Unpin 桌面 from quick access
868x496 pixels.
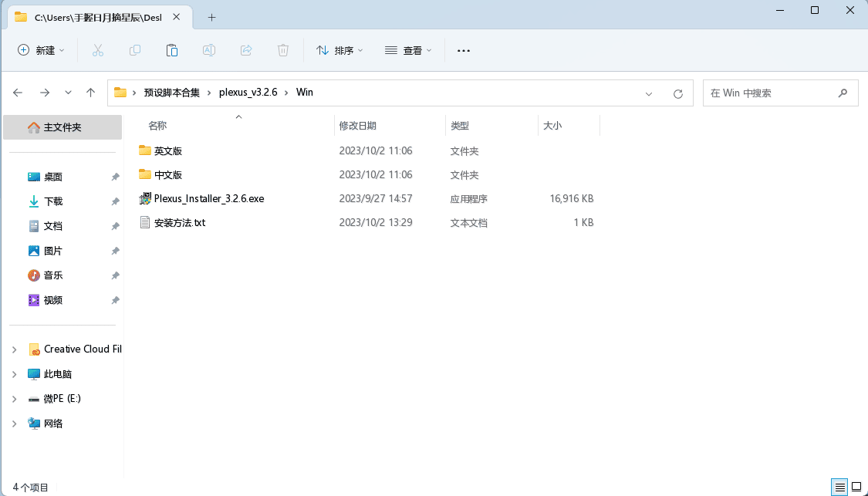click(115, 176)
